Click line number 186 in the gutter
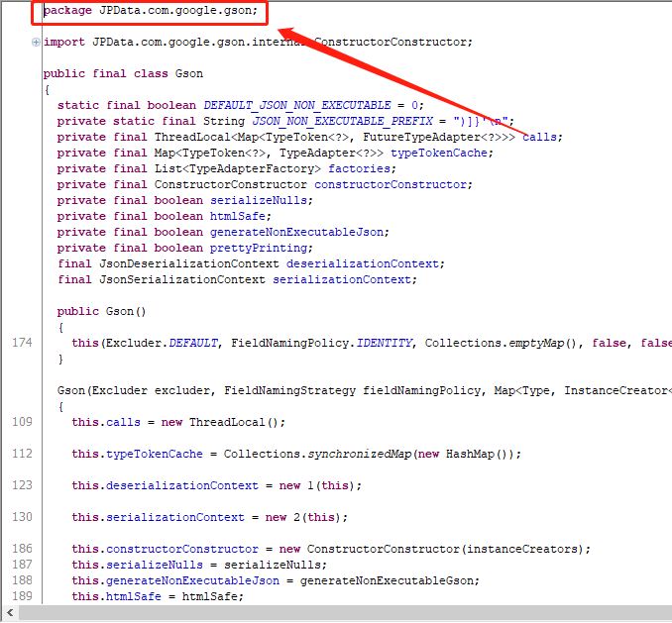The width and height of the screenshot is (672, 623). click(x=22, y=549)
